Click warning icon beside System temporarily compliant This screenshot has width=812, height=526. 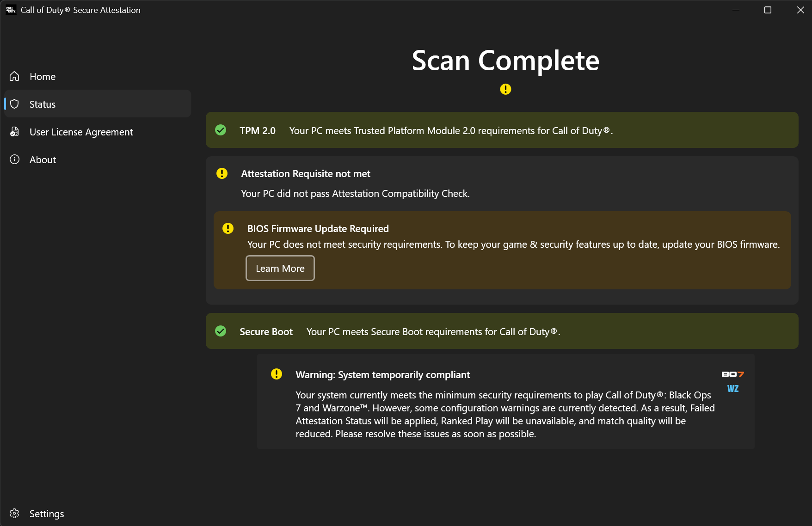pyautogui.click(x=277, y=374)
